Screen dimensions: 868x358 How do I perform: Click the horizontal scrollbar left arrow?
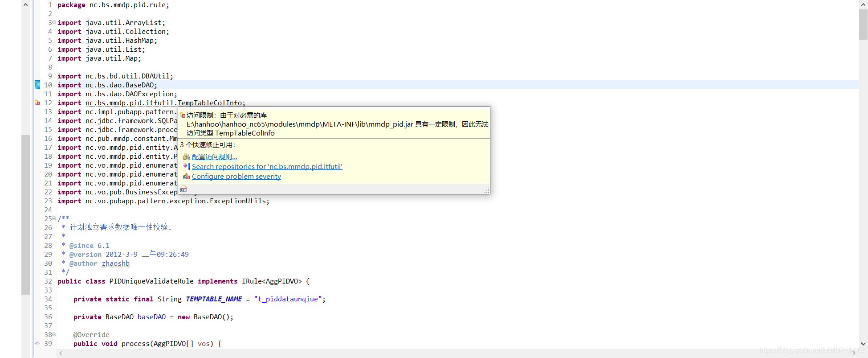(61, 354)
